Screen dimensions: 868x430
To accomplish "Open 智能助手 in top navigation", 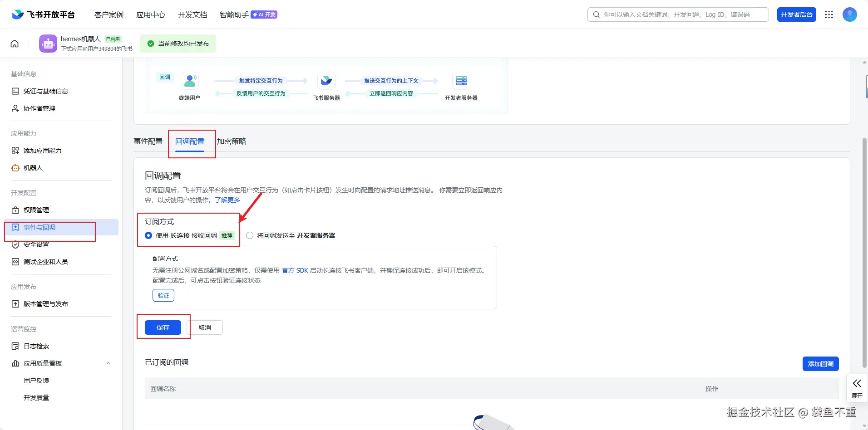I will [x=234, y=15].
